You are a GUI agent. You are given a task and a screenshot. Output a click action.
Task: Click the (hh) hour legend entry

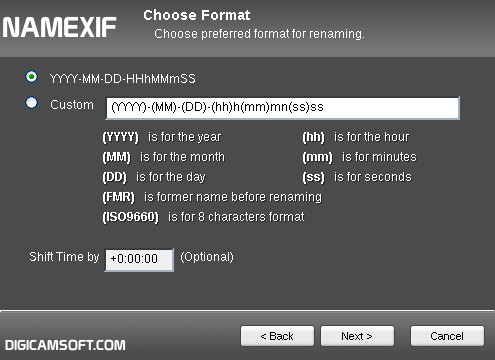coord(356,137)
